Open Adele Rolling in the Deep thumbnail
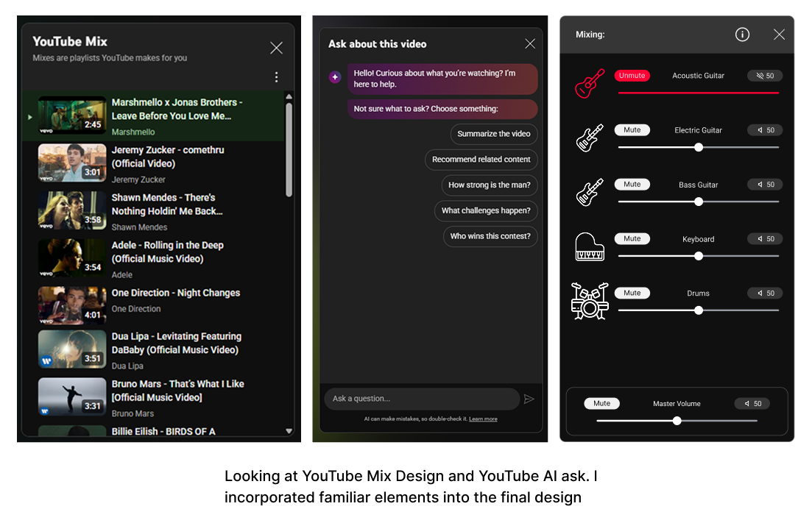 (x=72, y=258)
